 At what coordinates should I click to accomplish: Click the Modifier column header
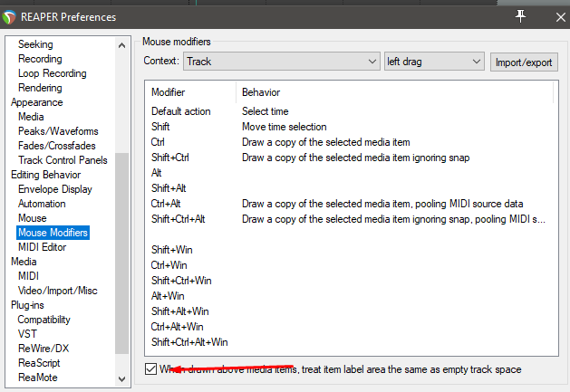190,92
